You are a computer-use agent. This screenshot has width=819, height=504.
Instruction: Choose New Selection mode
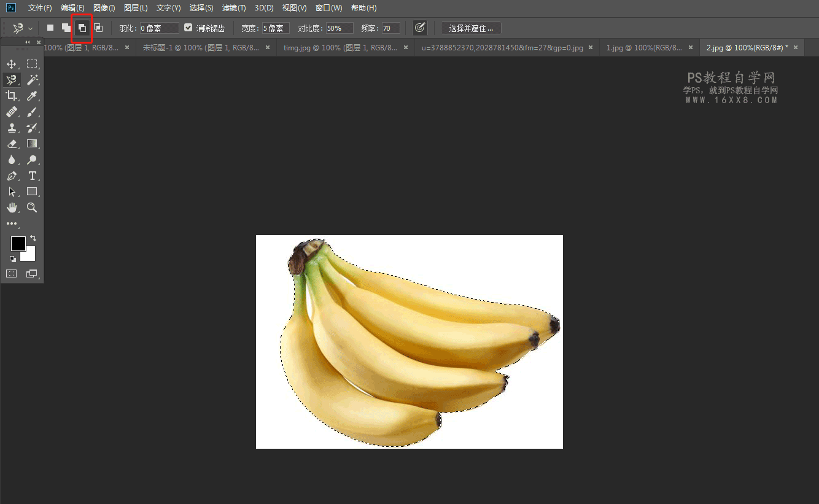[50, 28]
